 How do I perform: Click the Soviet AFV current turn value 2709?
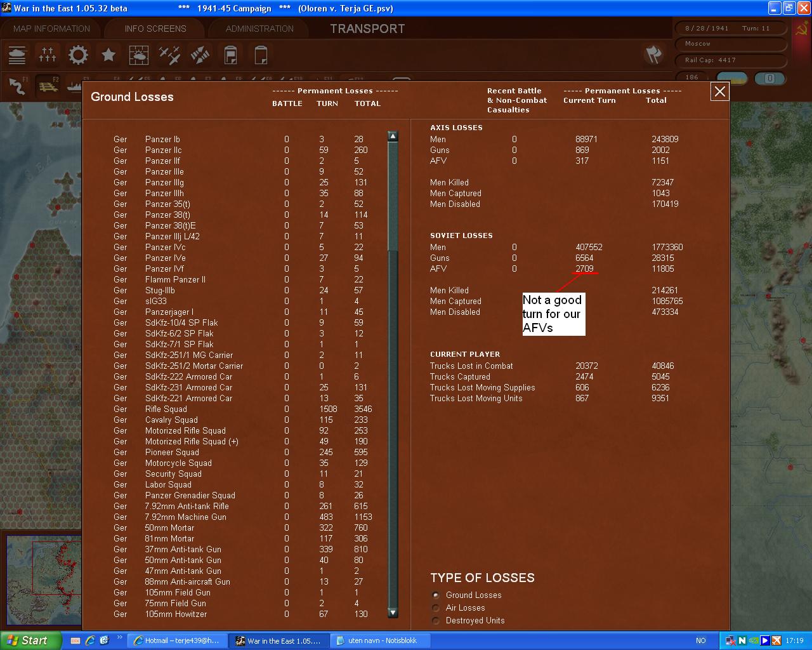pos(584,269)
